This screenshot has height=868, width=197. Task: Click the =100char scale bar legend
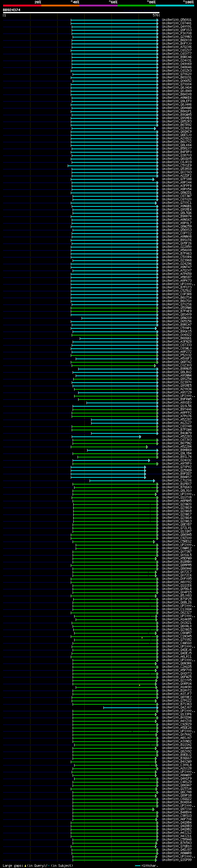click(x=147, y=865)
